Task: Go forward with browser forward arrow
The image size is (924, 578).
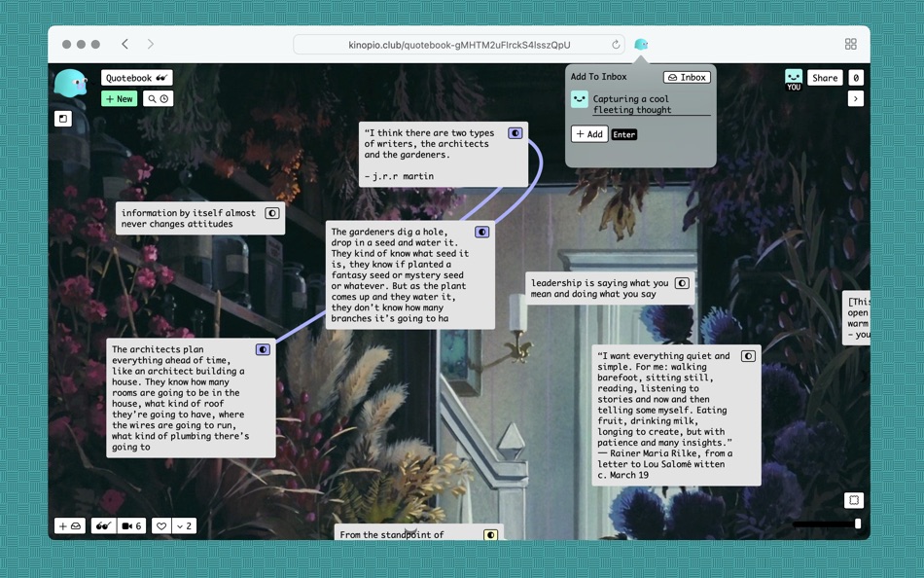Action: point(151,44)
